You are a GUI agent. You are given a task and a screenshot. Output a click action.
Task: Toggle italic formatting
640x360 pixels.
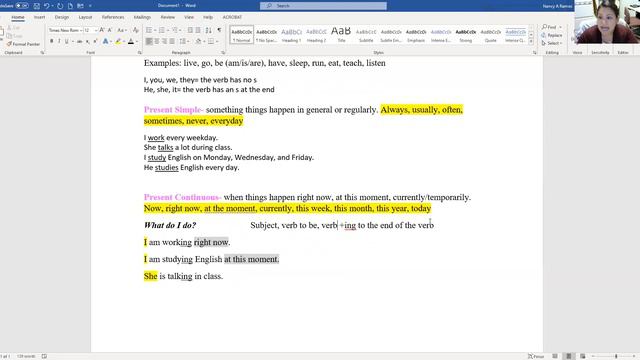[59, 41]
